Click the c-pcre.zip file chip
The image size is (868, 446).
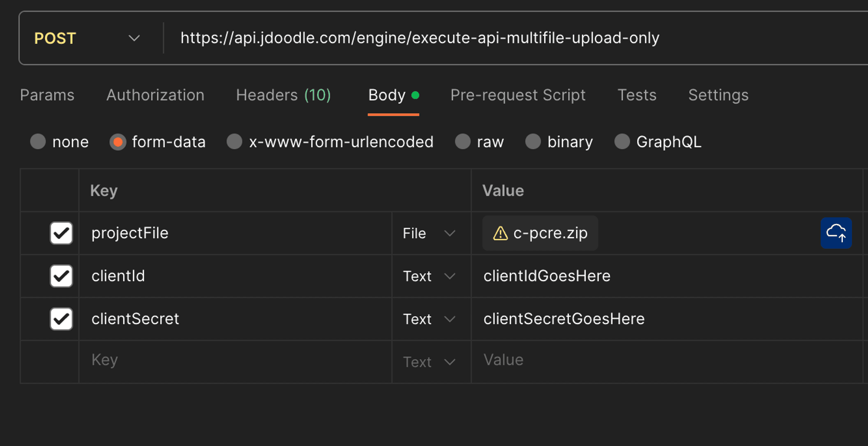pos(549,233)
